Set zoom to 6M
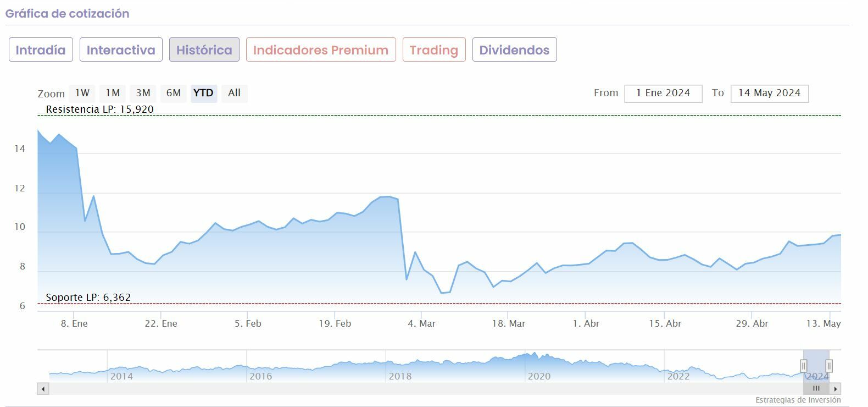This screenshot has height=407, width=868. pos(174,93)
